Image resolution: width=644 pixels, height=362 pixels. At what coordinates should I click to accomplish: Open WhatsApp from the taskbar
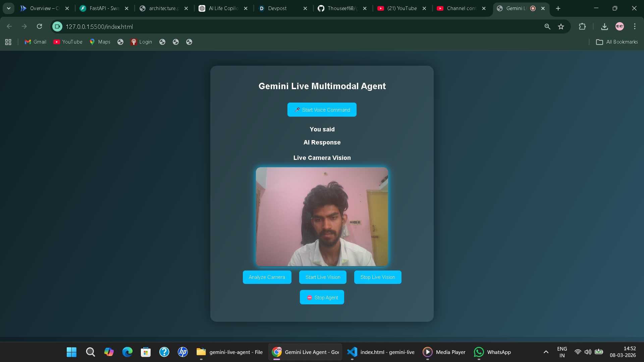(492, 352)
